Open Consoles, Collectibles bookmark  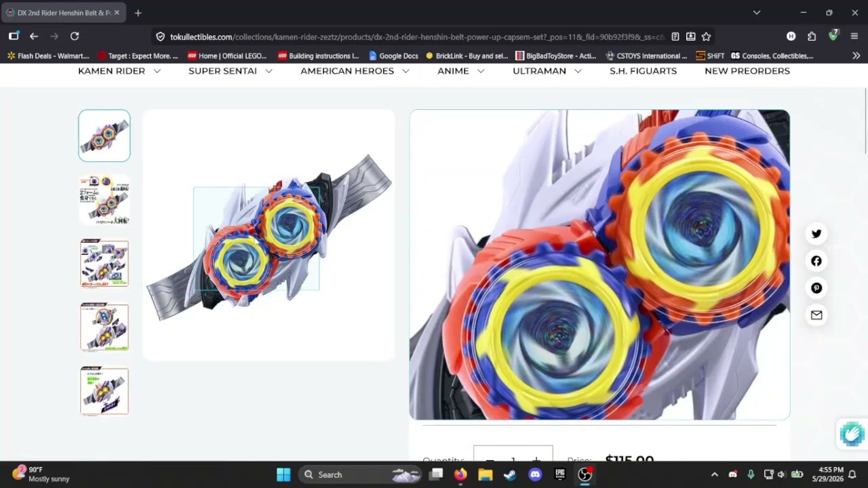pyautogui.click(x=772, y=56)
